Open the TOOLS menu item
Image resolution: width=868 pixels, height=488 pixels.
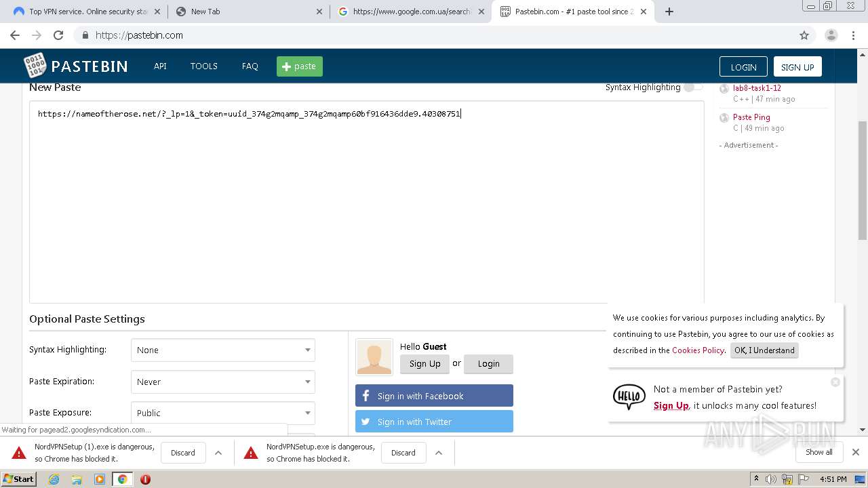tap(203, 66)
